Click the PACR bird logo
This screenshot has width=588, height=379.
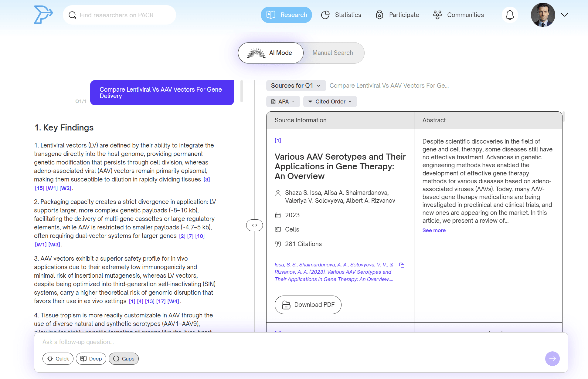coord(43,15)
